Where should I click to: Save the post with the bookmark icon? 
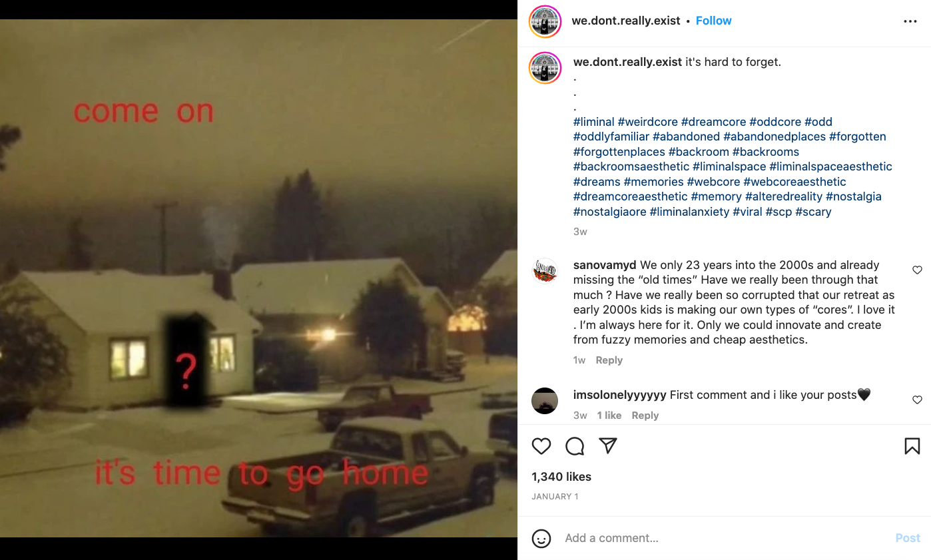(912, 445)
